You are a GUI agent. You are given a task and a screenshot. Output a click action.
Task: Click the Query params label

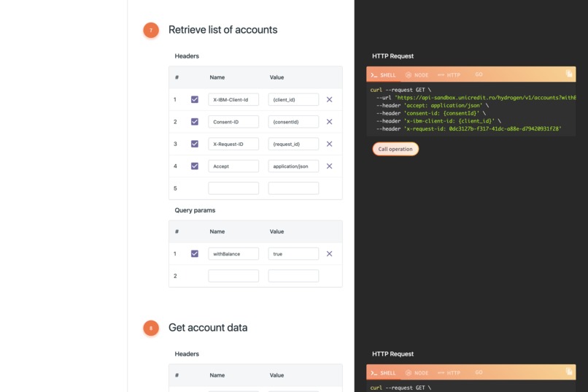[195, 210]
